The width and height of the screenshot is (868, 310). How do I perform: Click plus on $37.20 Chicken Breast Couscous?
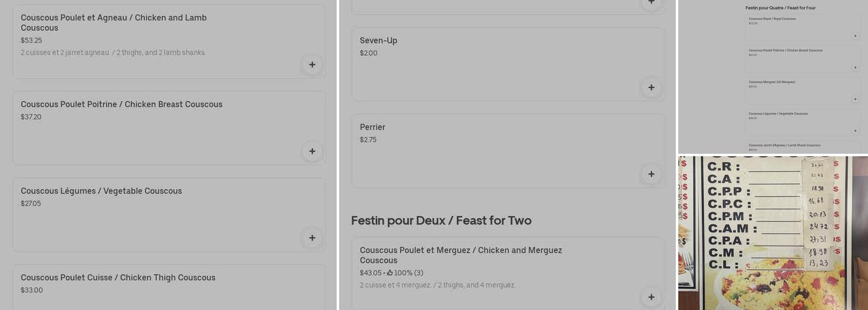click(312, 151)
